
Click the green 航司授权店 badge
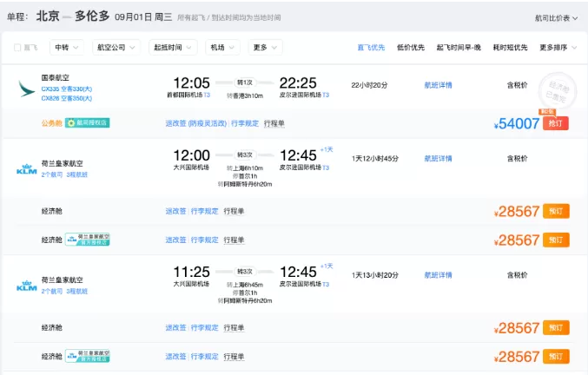(88, 123)
